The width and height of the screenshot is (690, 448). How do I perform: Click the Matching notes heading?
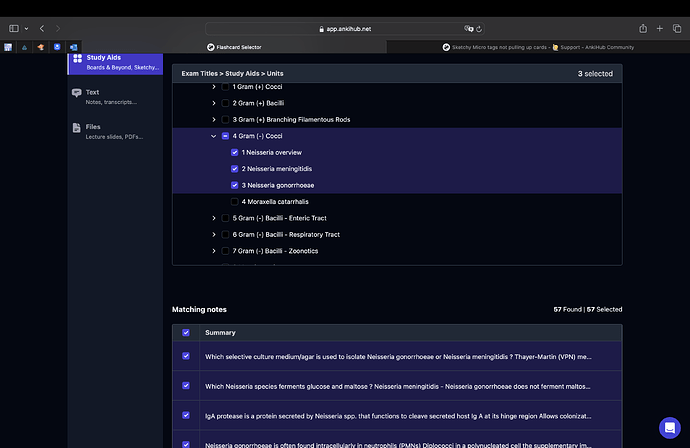pos(199,309)
